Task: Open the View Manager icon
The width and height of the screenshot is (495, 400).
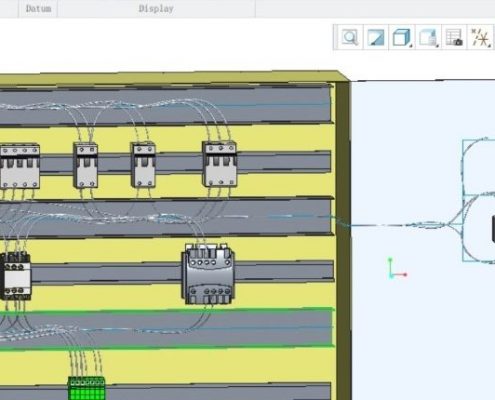Action: click(454, 37)
